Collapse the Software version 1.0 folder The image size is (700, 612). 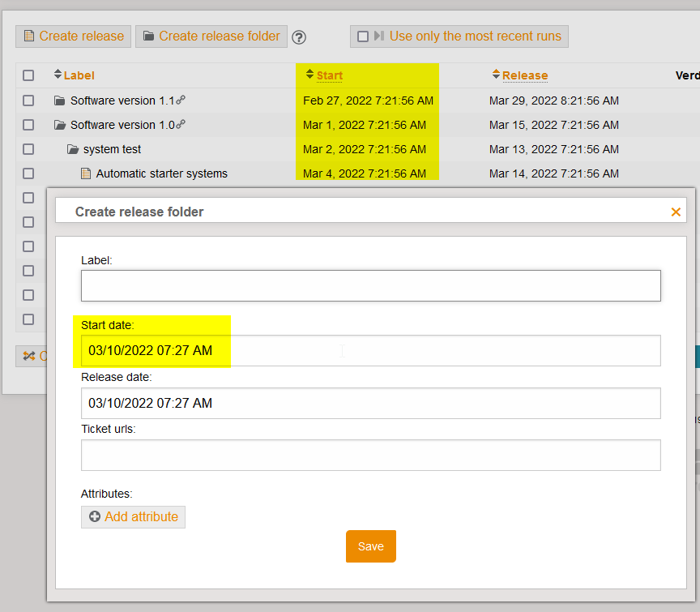click(x=59, y=125)
